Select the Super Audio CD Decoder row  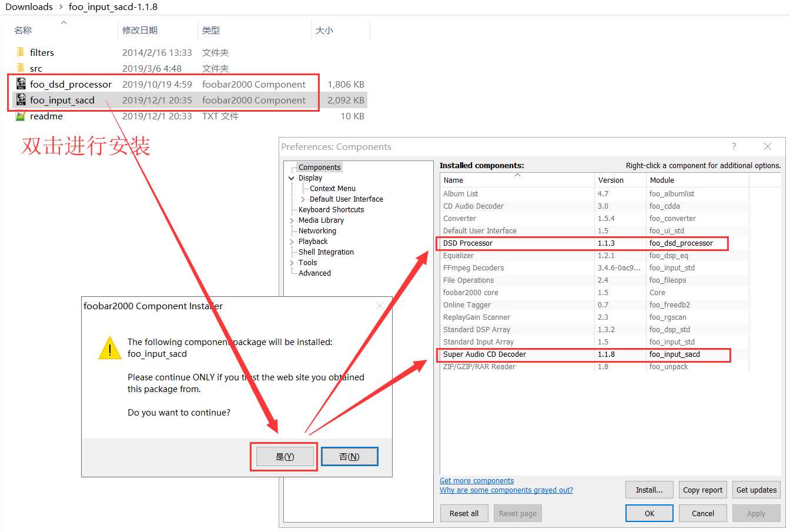(594, 354)
